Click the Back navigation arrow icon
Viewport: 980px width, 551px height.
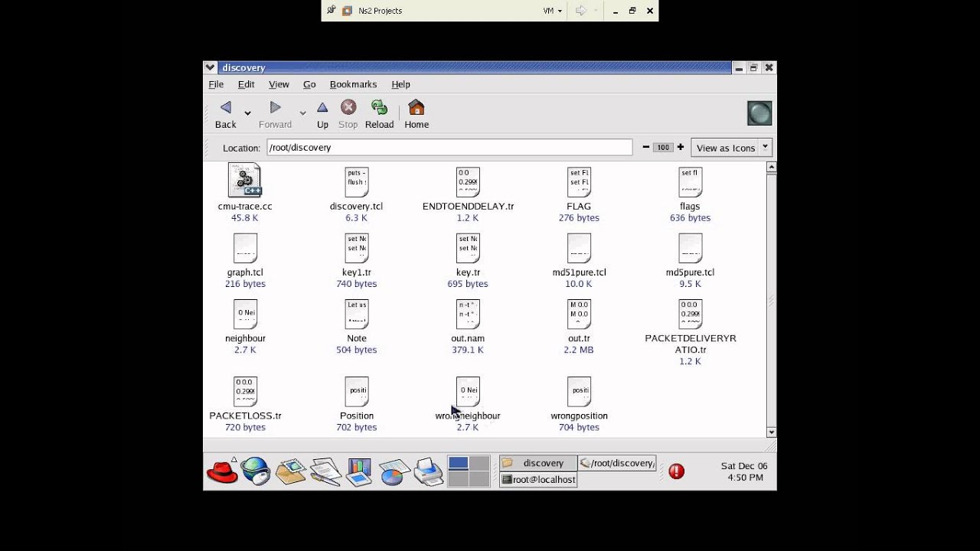[225, 108]
